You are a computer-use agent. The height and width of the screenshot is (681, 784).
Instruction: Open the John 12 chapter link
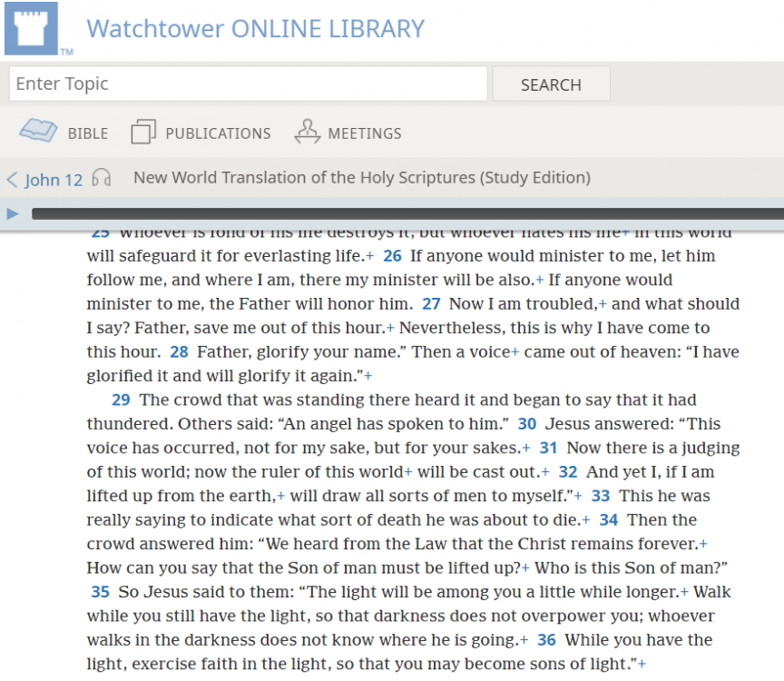tap(54, 180)
